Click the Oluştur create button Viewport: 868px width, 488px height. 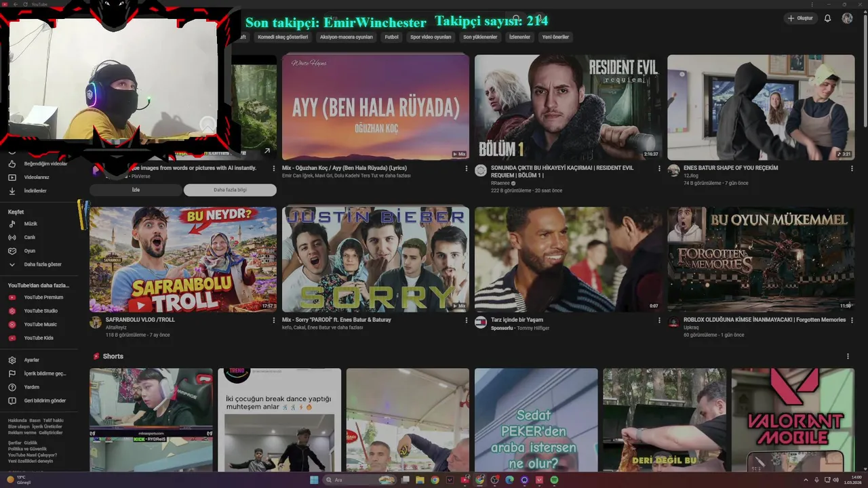coord(800,18)
